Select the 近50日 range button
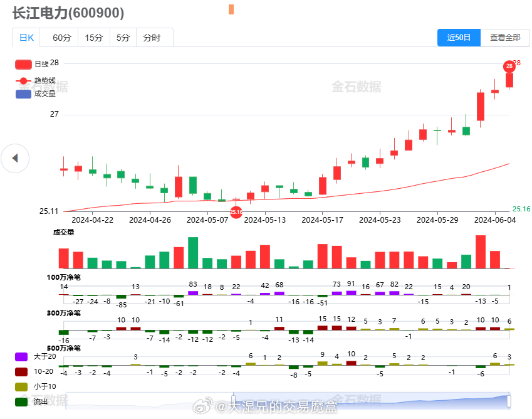 459,38
